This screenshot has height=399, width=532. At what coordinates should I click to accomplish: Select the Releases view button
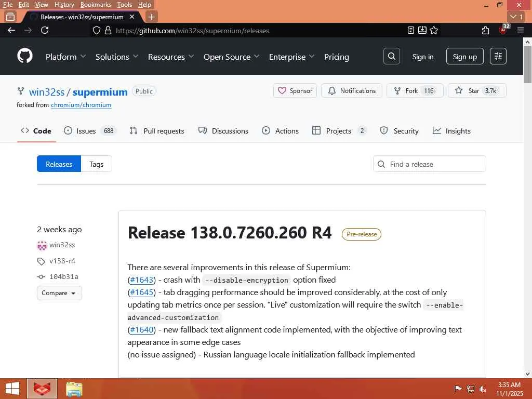click(59, 164)
